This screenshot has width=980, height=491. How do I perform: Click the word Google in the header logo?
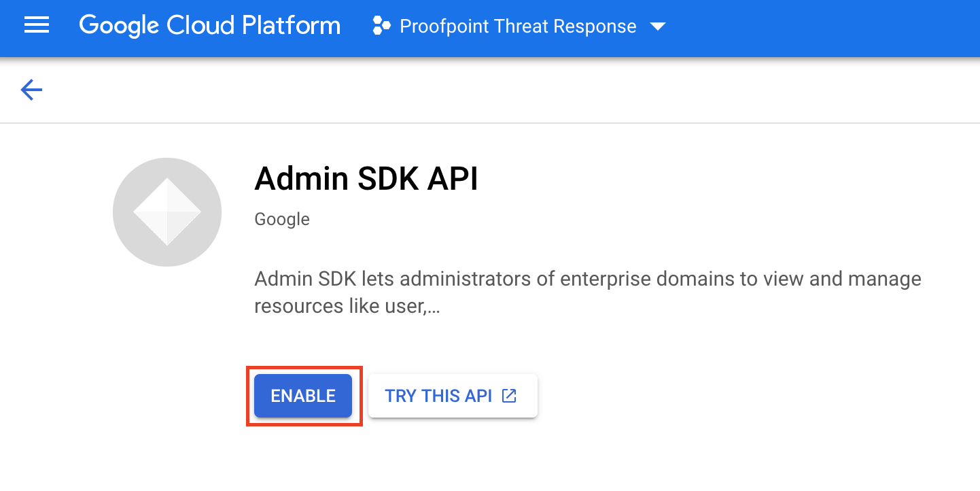click(x=118, y=26)
